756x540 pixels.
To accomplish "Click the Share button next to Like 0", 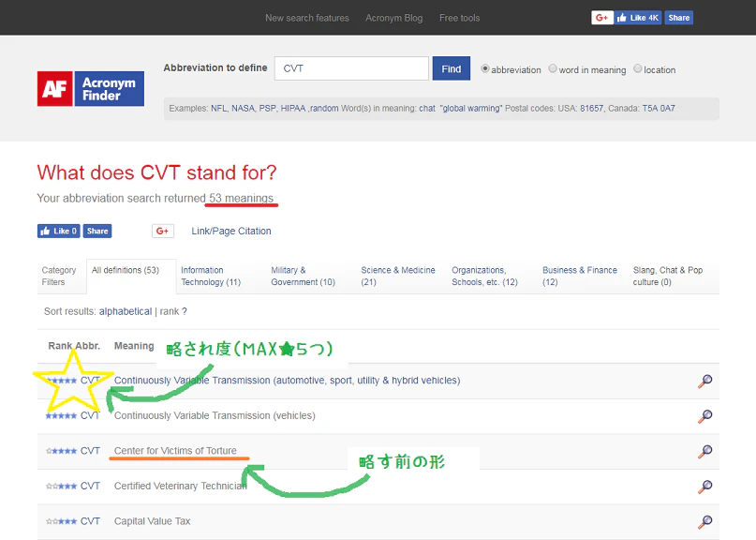I will [x=97, y=232].
